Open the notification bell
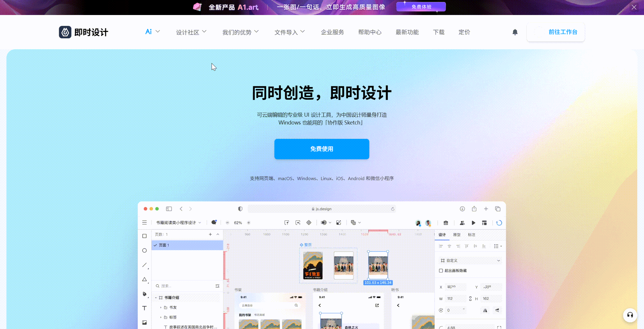This screenshot has height=329, width=644. point(515,32)
